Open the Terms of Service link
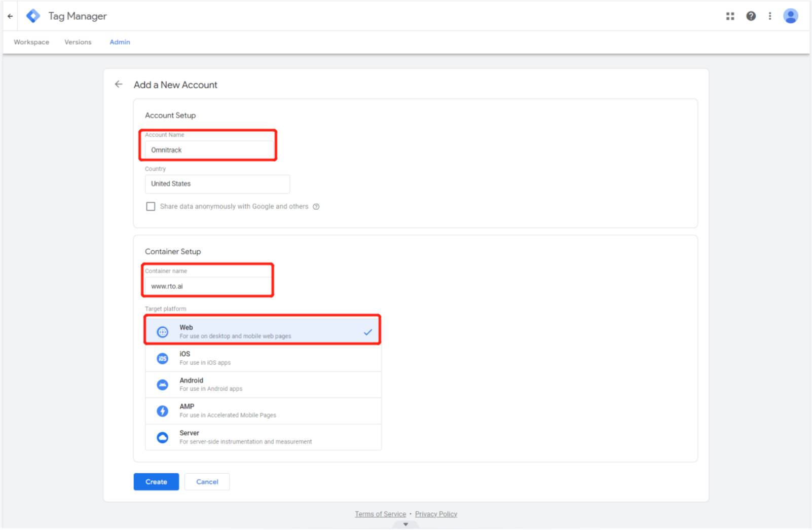Screen dimensions: 812x530 pyautogui.click(x=380, y=514)
